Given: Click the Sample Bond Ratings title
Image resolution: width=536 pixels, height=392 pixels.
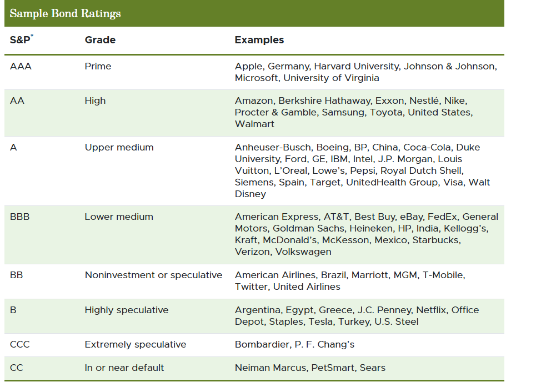Looking at the screenshot, I should (65, 13).
